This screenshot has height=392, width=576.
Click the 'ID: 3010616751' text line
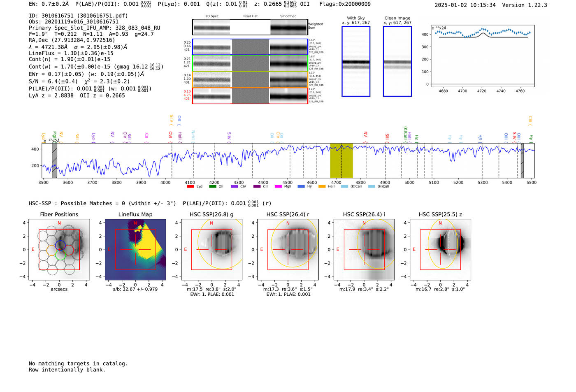78,16
